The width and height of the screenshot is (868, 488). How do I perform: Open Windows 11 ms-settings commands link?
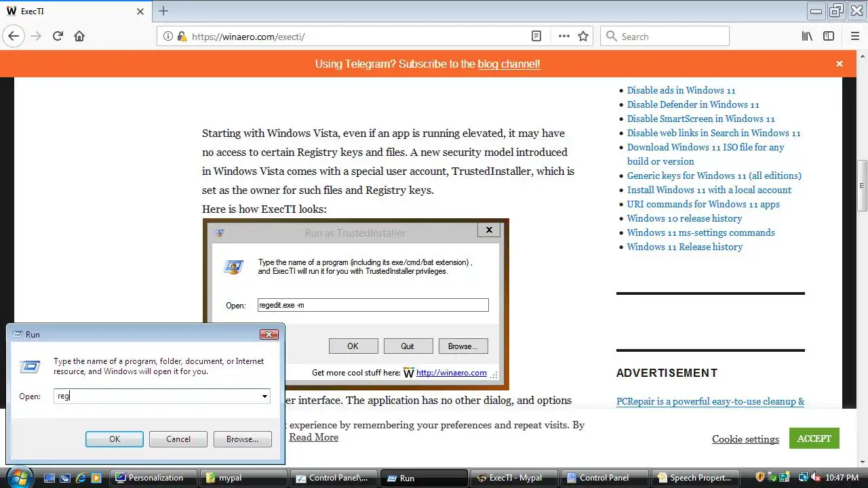[x=701, y=232]
